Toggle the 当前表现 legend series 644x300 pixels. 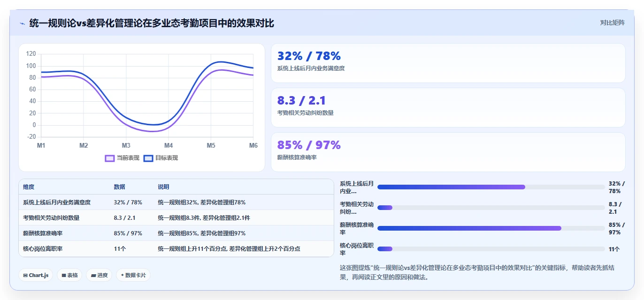pos(122,158)
